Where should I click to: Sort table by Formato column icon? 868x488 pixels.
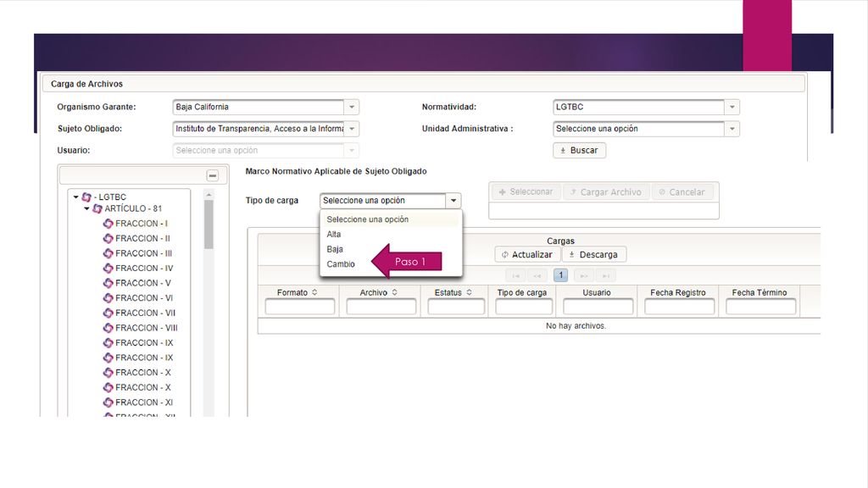pos(314,292)
